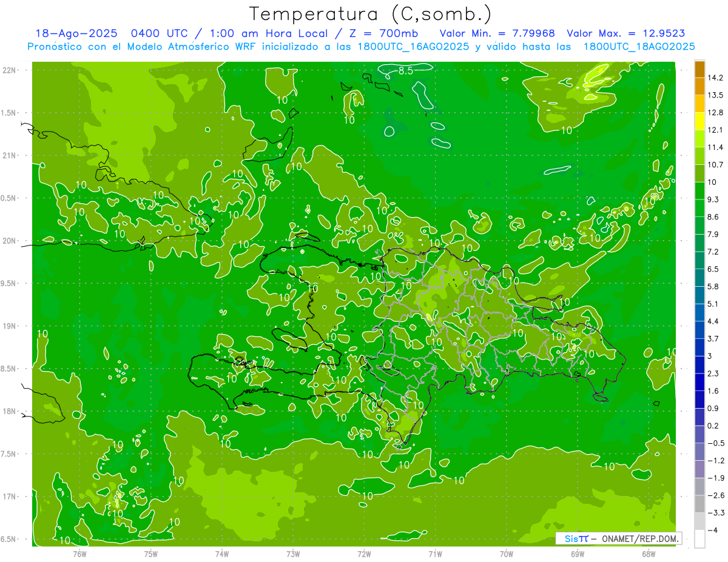Click the '12.1' legend value
This screenshot has height=562, width=728.
coord(715,130)
